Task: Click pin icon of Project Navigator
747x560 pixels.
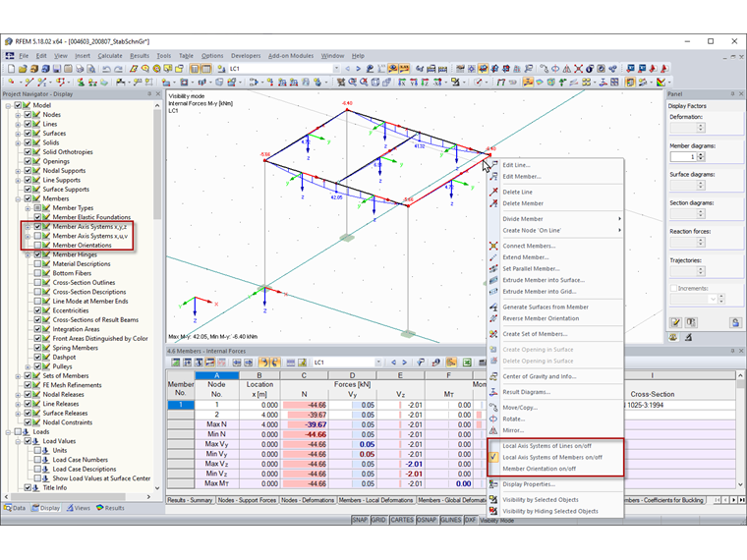Action: (149, 93)
